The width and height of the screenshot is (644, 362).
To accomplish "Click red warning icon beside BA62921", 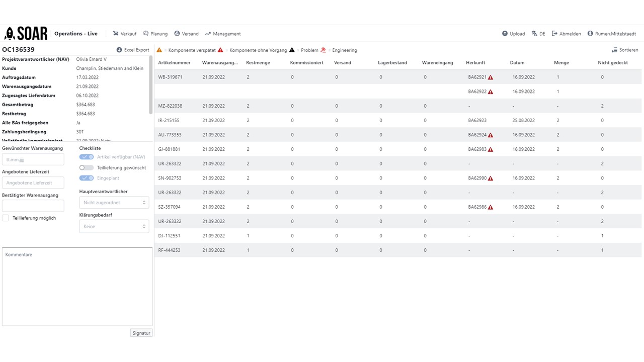I will (x=491, y=77).
